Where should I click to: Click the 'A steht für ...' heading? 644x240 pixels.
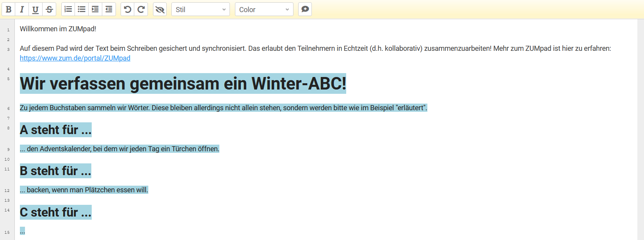point(56,130)
